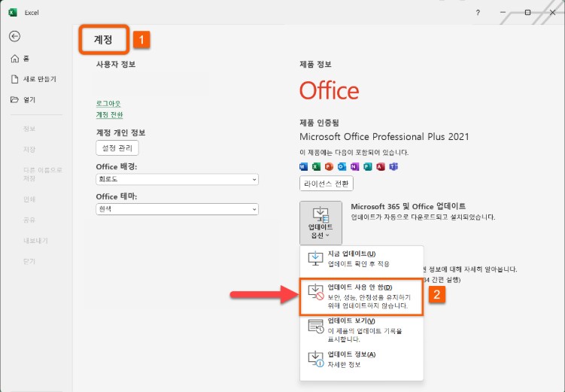Image resolution: width=565 pixels, height=392 pixels.
Task: Click the Excel logo in title bar
Action: (x=13, y=12)
